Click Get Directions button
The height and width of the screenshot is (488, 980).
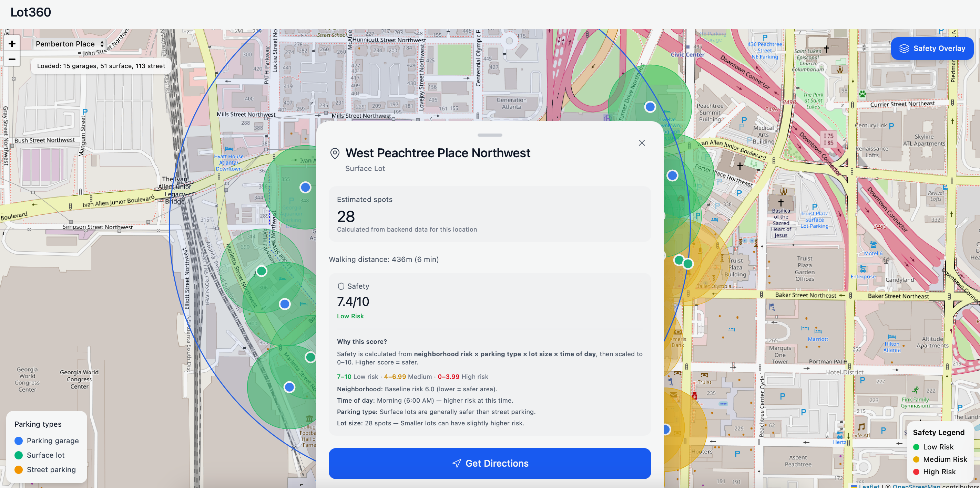490,463
